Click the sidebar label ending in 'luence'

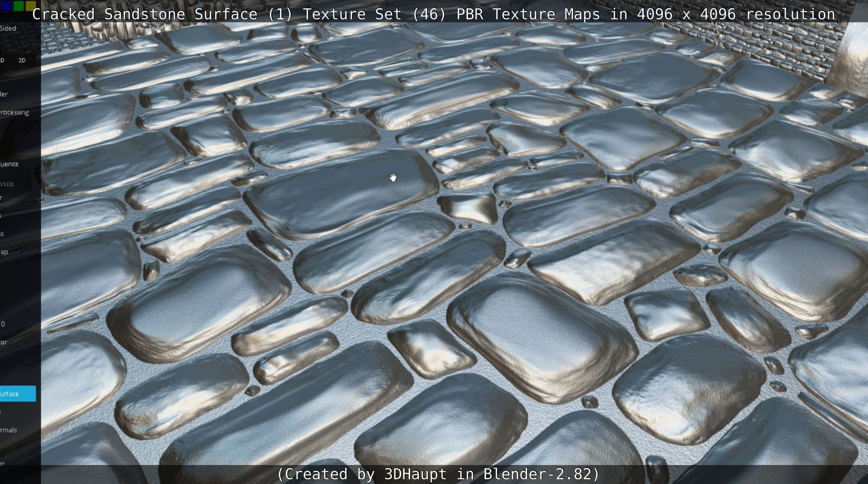(9, 164)
